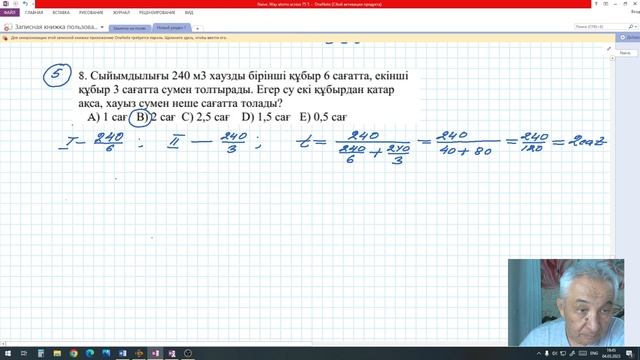
Task: Launch Microsoft Edge from the taskbar
Action: (90, 353)
